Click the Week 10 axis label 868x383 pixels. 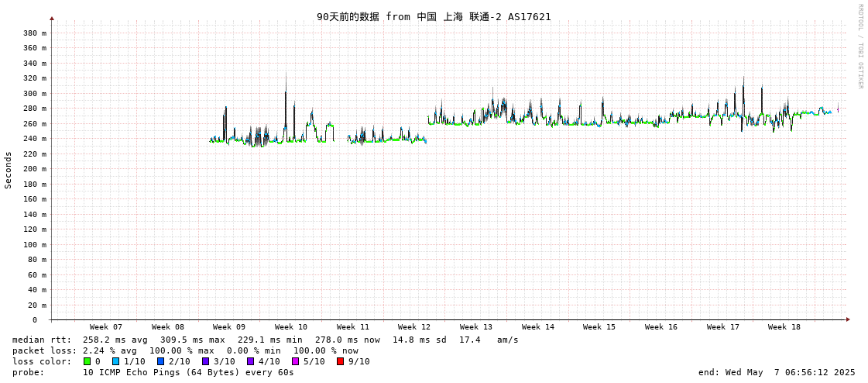point(290,327)
